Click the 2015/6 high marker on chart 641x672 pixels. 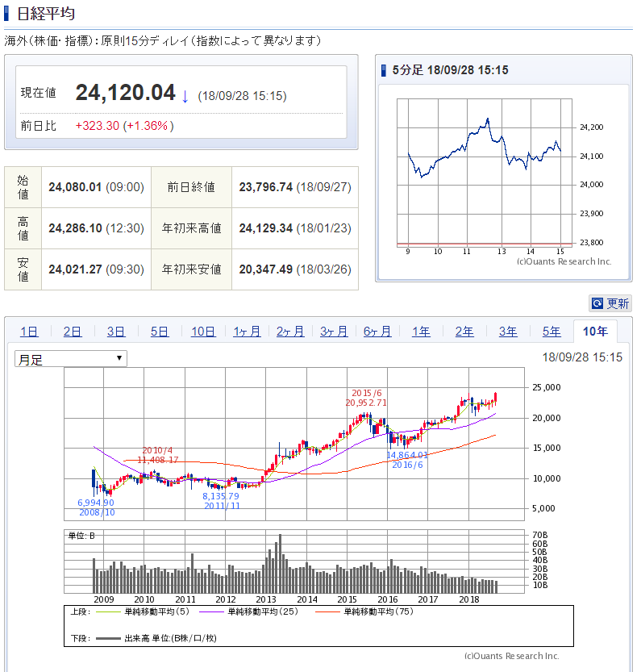pyautogui.click(x=366, y=398)
